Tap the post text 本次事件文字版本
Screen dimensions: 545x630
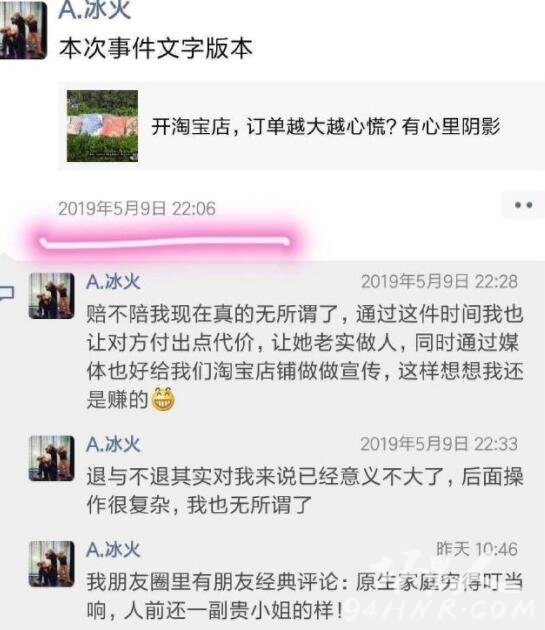pos(156,48)
